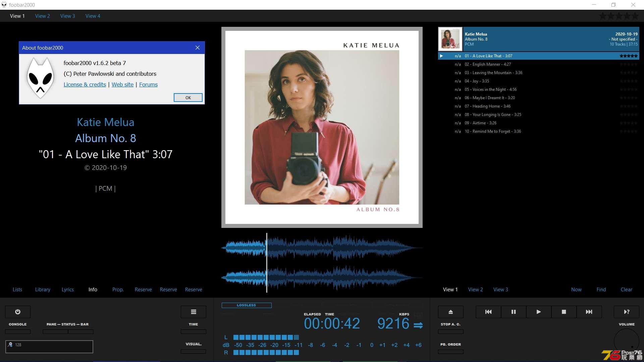Select track 09 - Airtime
This screenshot has height=362, width=644.
click(x=539, y=123)
